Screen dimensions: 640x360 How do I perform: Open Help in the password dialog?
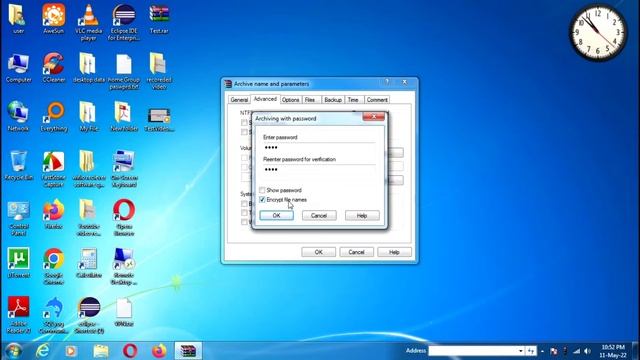pyautogui.click(x=362, y=216)
